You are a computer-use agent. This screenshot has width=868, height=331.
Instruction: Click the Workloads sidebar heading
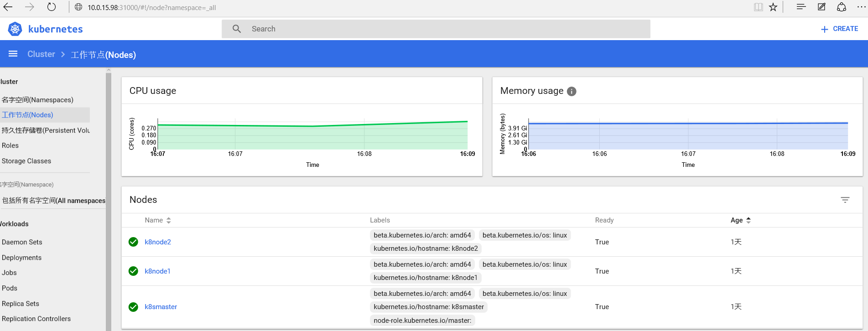15,224
